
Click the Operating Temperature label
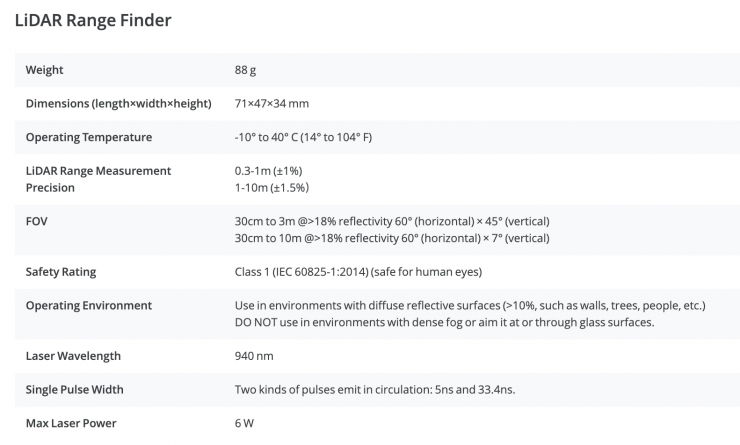[x=89, y=137]
